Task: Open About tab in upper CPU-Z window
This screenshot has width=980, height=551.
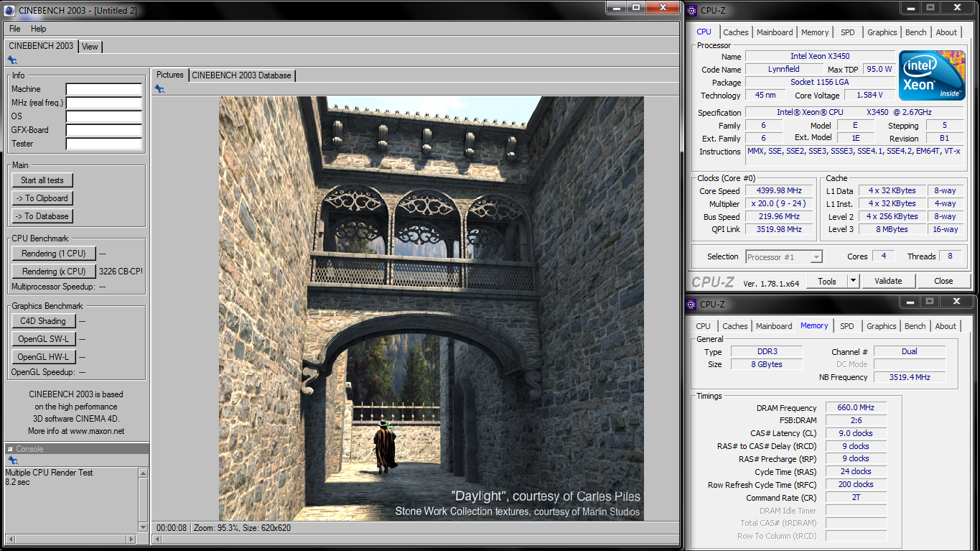Action: (946, 32)
